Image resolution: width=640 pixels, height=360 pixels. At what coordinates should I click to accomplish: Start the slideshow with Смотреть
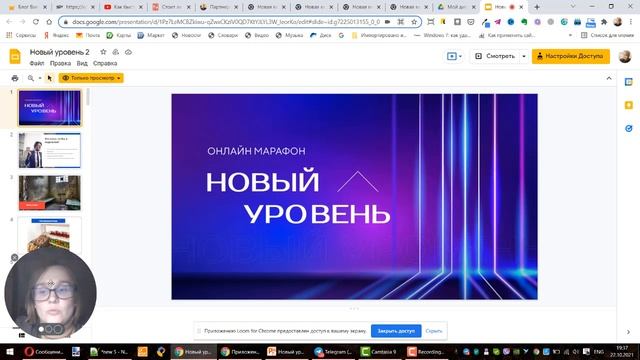click(x=496, y=56)
